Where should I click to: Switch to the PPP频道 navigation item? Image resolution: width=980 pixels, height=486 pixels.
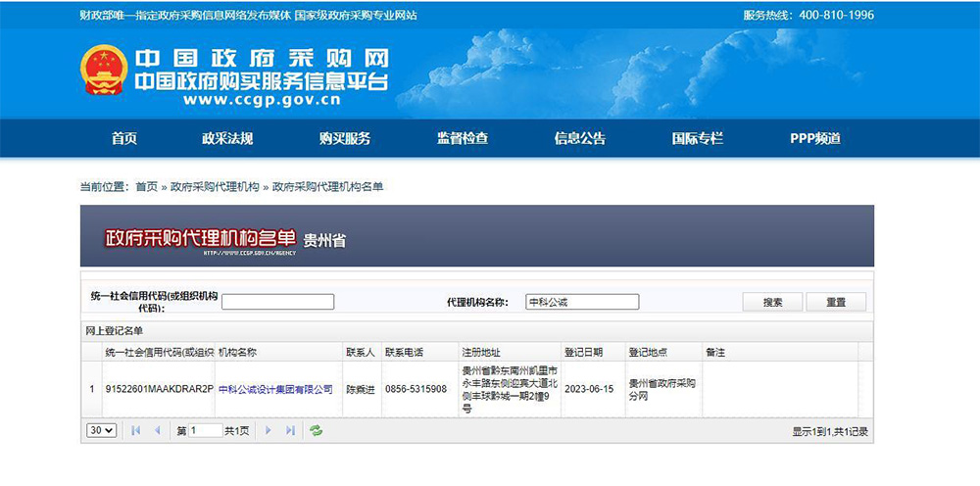pyautogui.click(x=815, y=138)
